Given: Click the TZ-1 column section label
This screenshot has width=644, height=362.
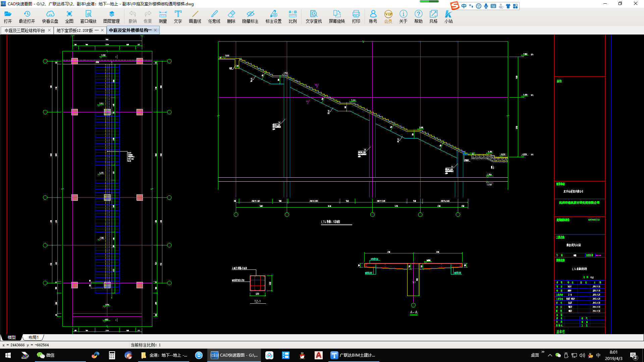Looking at the screenshot, I should (257, 301).
